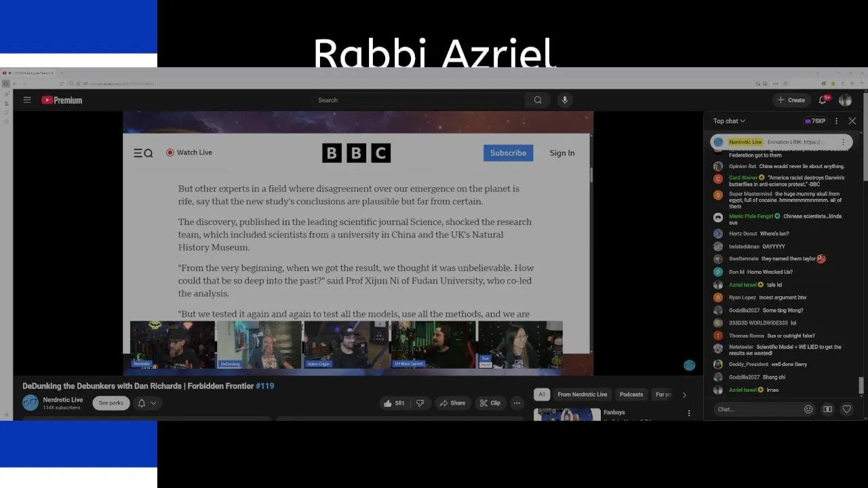Open the account avatar menu
This screenshot has height=488, width=868.
845,100
